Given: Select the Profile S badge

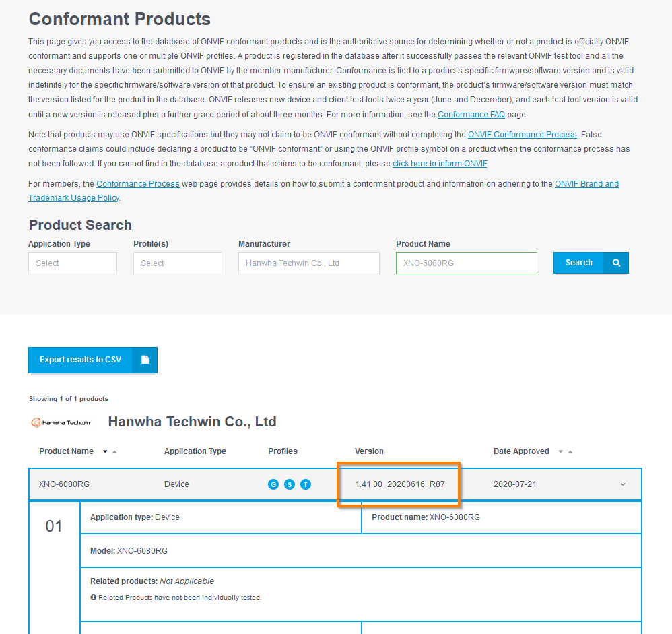Looking at the screenshot, I should [290, 484].
